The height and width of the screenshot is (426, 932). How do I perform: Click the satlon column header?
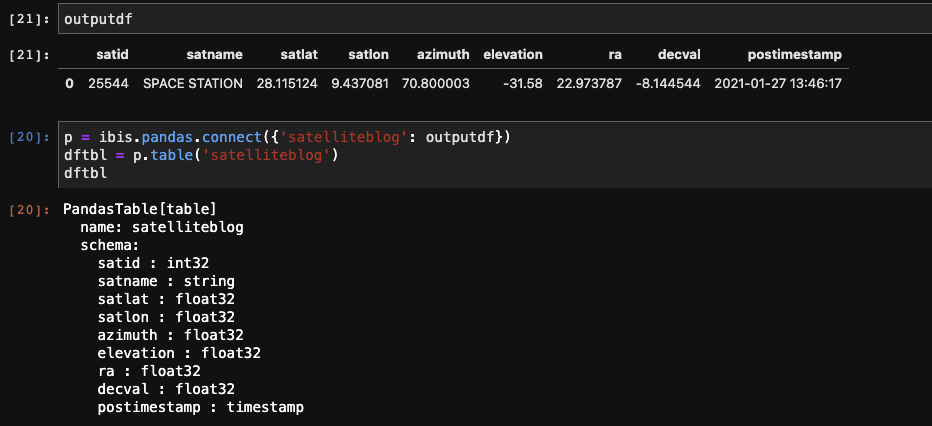(369, 55)
